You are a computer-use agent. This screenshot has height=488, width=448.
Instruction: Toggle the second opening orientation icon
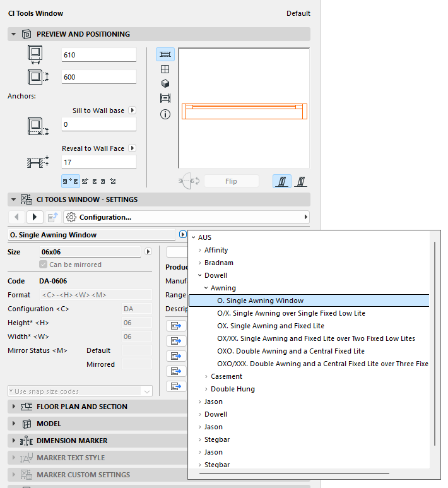pyautogui.click(x=302, y=181)
